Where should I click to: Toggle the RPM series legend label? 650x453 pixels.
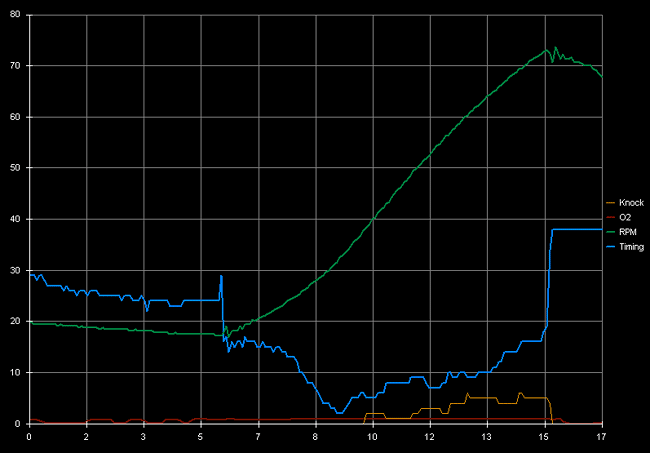627,232
